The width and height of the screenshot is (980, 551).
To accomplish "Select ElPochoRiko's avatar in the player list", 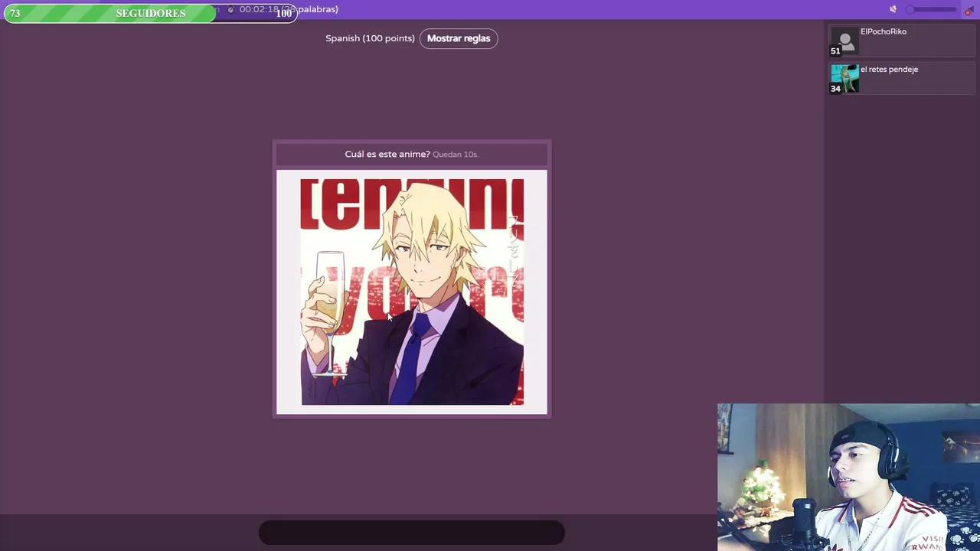I will pos(845,41).
